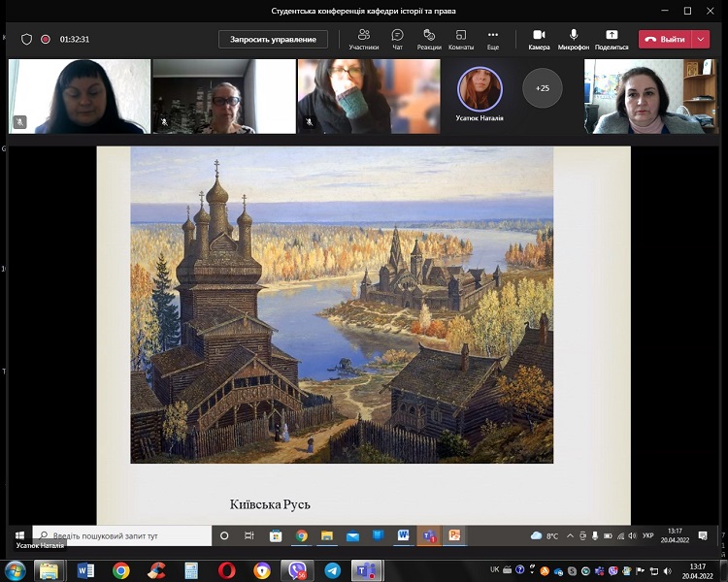This screenshot has height=582, width=728.
Task: Open Windows Explorer from bottom taskbar
Action: (49, 570)
